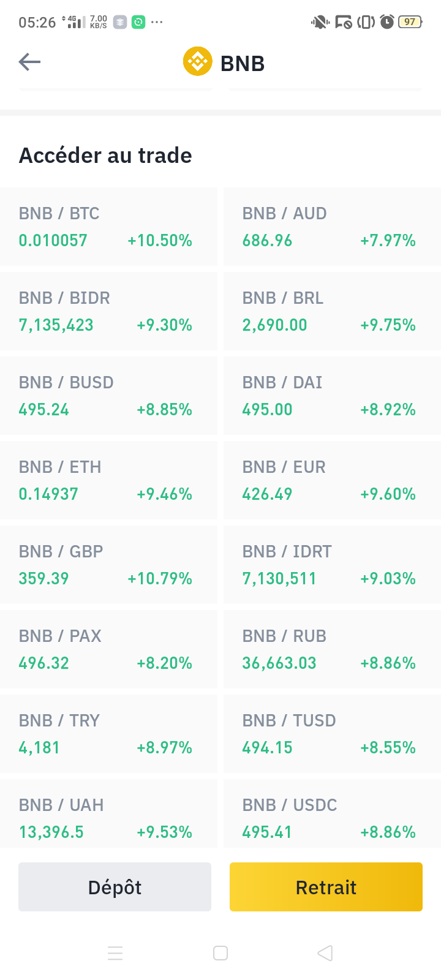This screenshot has height=980, width=441.
Task: Tap the muted bell status icon
Action: (x=320, y=22)
